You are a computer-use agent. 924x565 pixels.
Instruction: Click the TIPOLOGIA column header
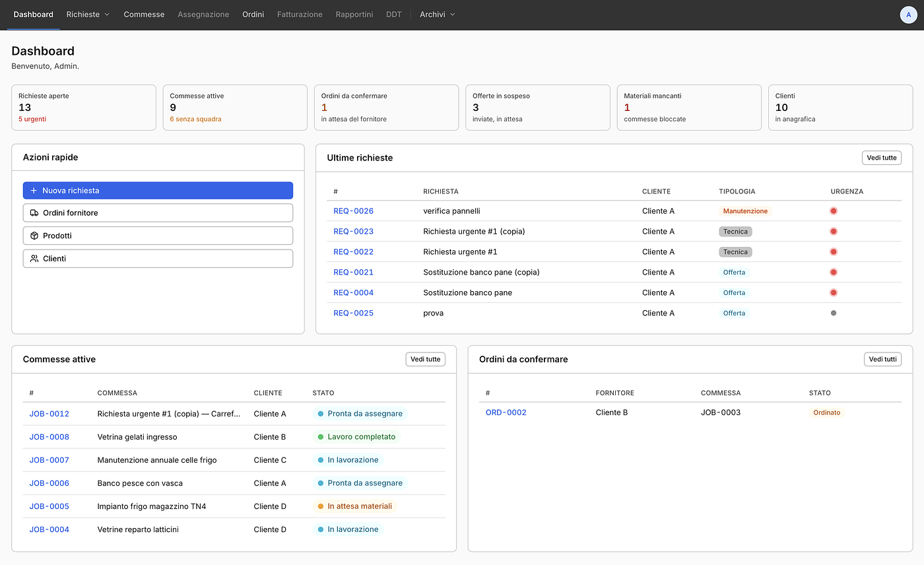[737, 191]
